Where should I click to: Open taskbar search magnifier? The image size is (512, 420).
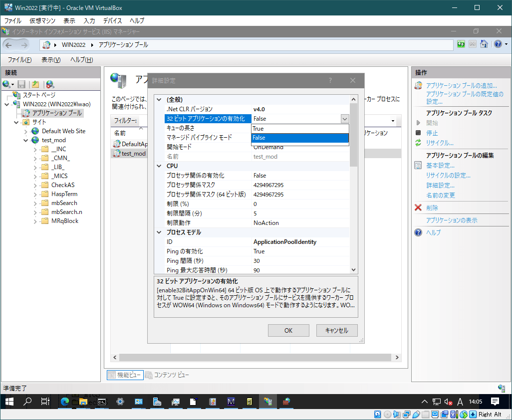[27, 402]
